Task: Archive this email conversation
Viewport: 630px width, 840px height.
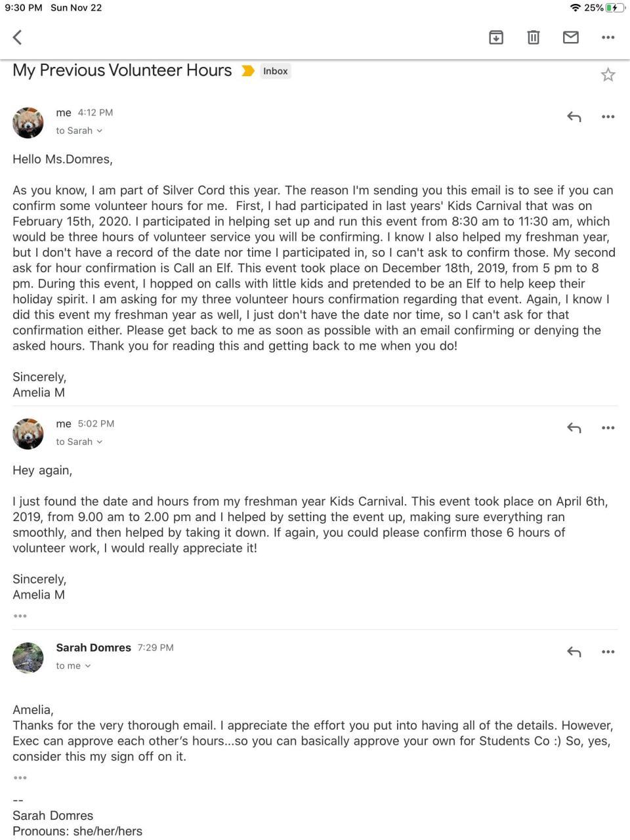Action: (x=496, y=37)
